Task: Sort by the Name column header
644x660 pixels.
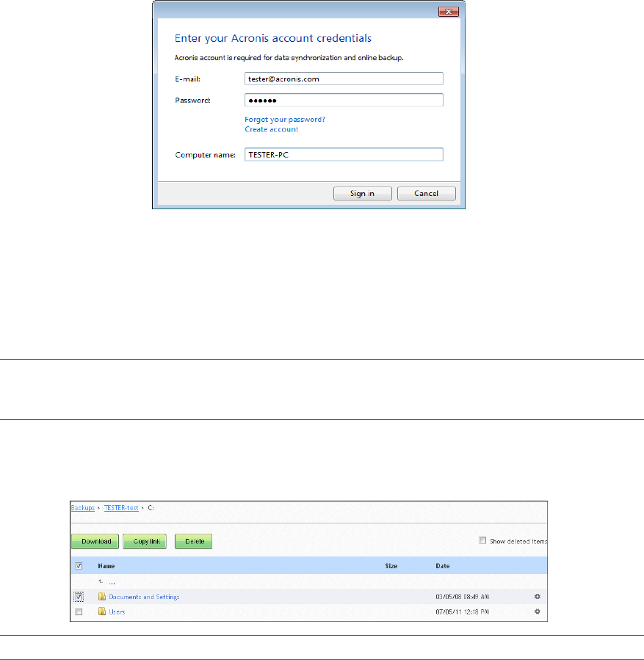Action: pyautogui.click(x=106, y=566)
